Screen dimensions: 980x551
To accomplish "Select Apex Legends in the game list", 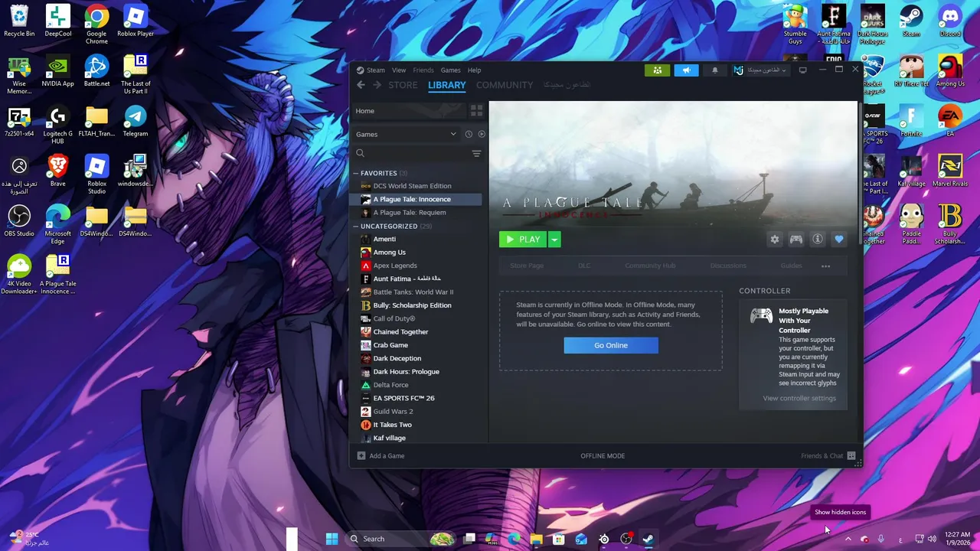I will (395, 266).
